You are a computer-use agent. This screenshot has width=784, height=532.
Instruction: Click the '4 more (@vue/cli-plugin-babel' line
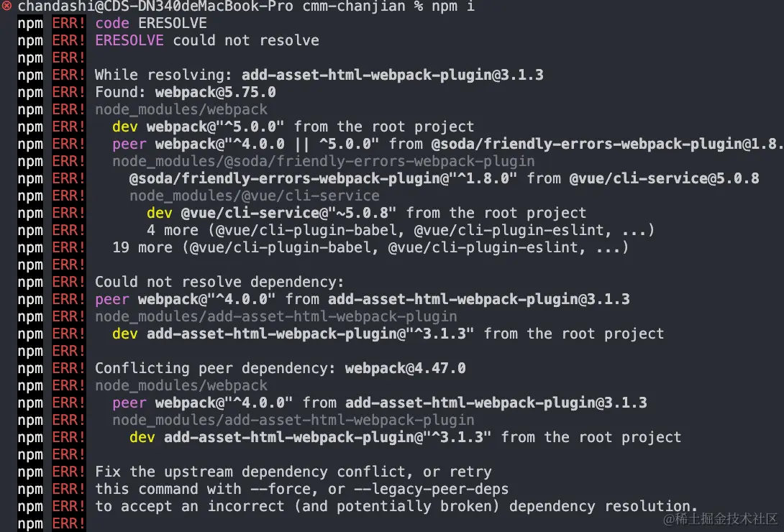click(x=401, y=230)
